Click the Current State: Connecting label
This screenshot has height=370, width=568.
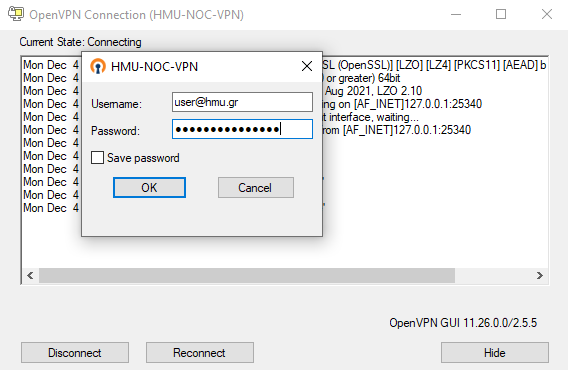tap(80, 42)
